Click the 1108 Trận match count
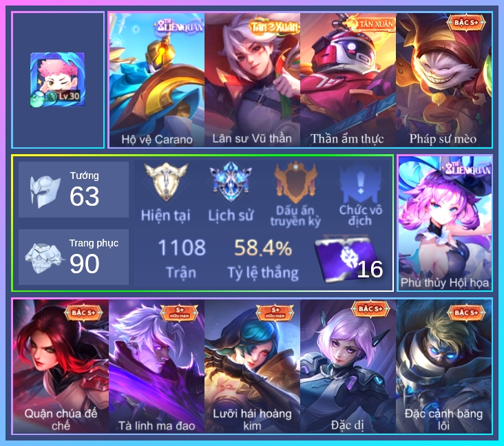The height and width of the screenshot is (446, 504). [x=182, y=259]
